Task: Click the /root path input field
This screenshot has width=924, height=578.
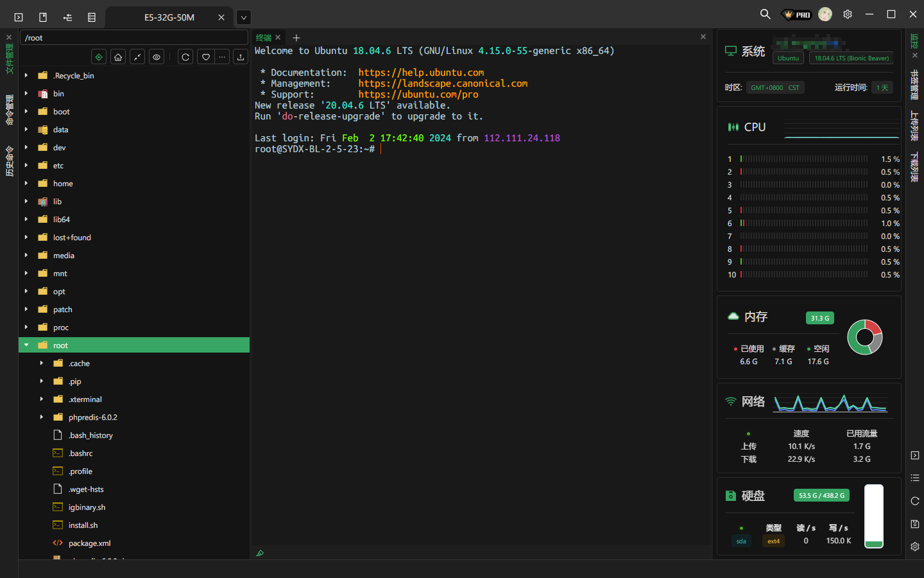Action: 134,37
